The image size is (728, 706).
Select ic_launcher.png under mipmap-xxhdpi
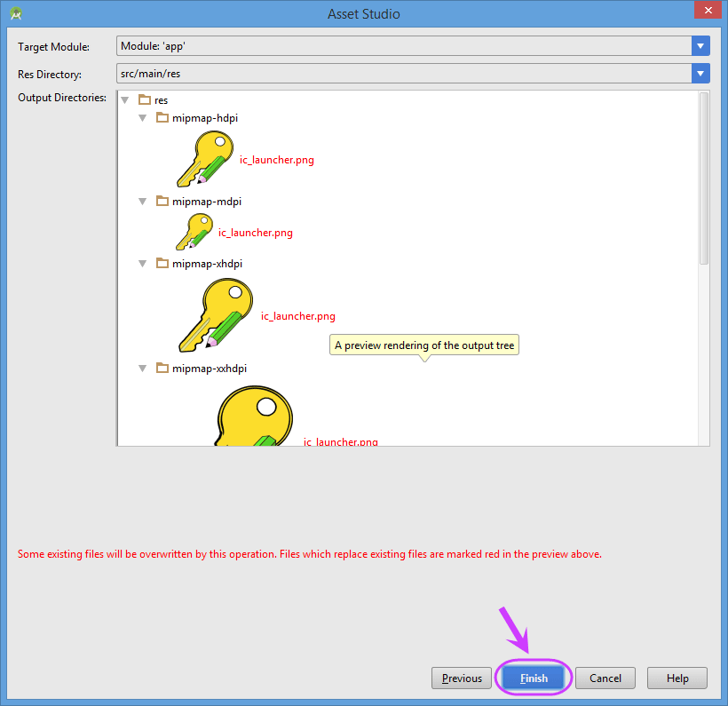[x=341, y=441]
